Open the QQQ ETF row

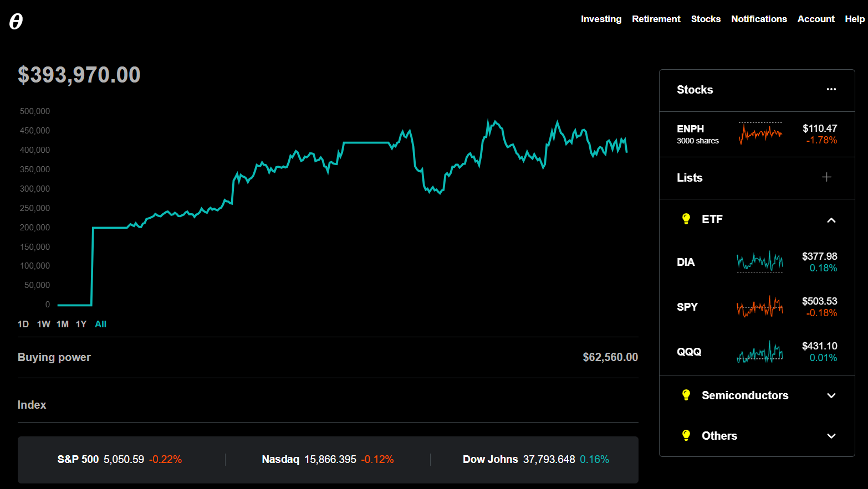(x=689, y=352)
